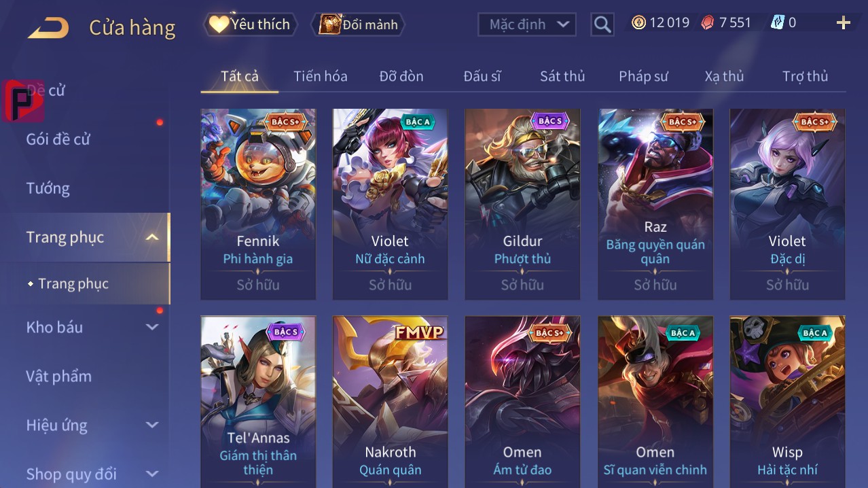Screen dimensions: 868x488
Task: Open Tướng in the sidebar
Action: 48,188
